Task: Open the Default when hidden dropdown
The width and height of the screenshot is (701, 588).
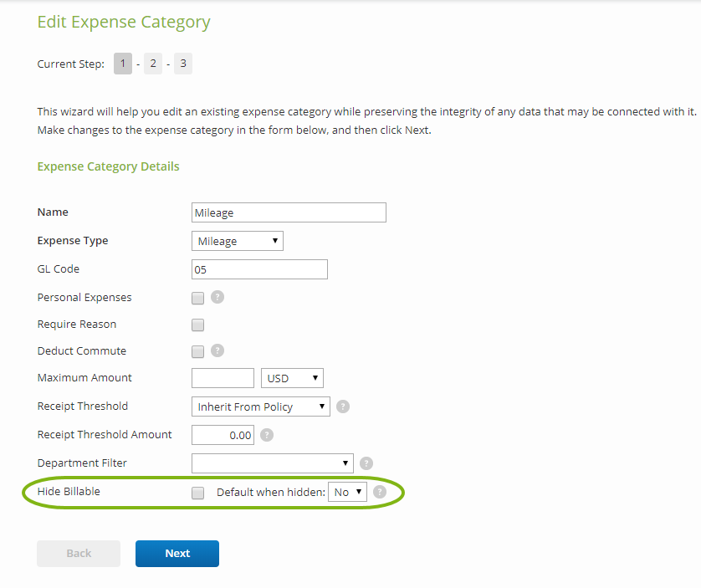Action: click(347, 492)
